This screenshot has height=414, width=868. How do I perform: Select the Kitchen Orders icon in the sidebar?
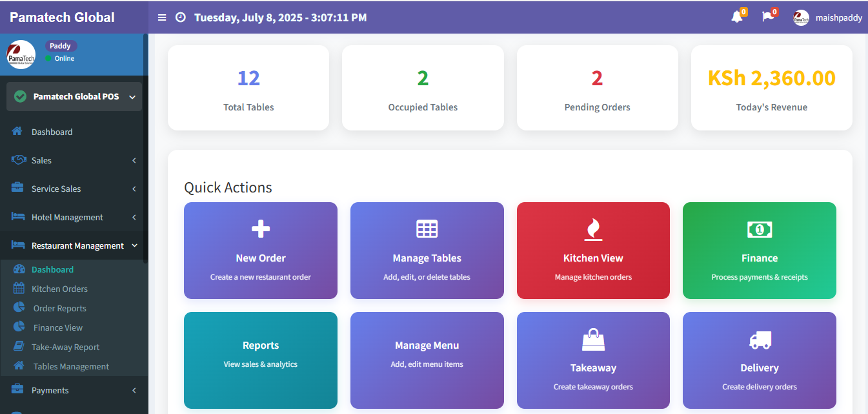[19, 288]
